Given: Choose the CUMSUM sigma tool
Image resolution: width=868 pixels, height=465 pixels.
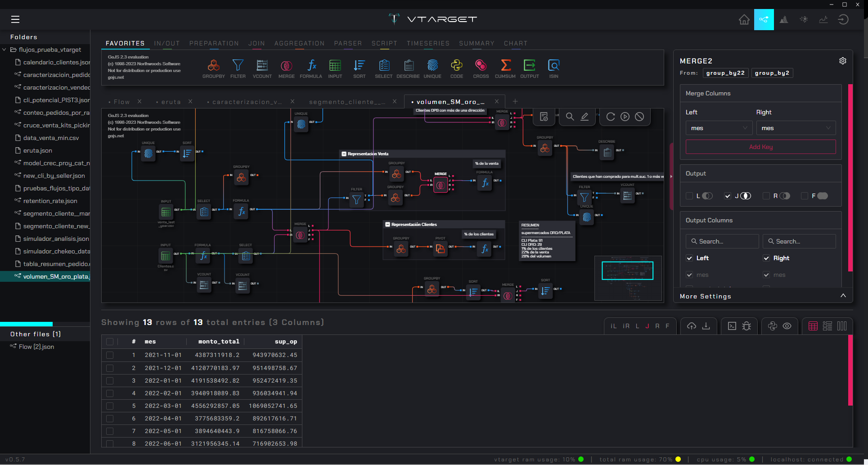Looking at the screenshot, I should pos(505,66).
